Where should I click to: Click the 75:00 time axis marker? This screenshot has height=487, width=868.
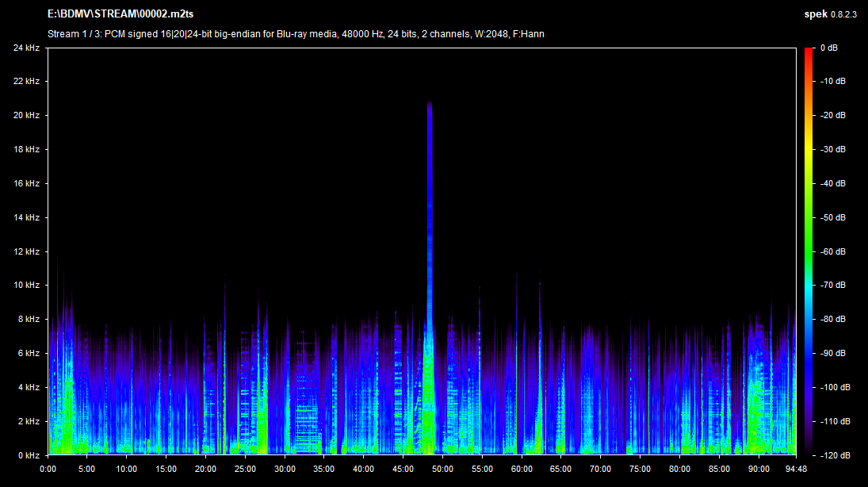point(640,468)
